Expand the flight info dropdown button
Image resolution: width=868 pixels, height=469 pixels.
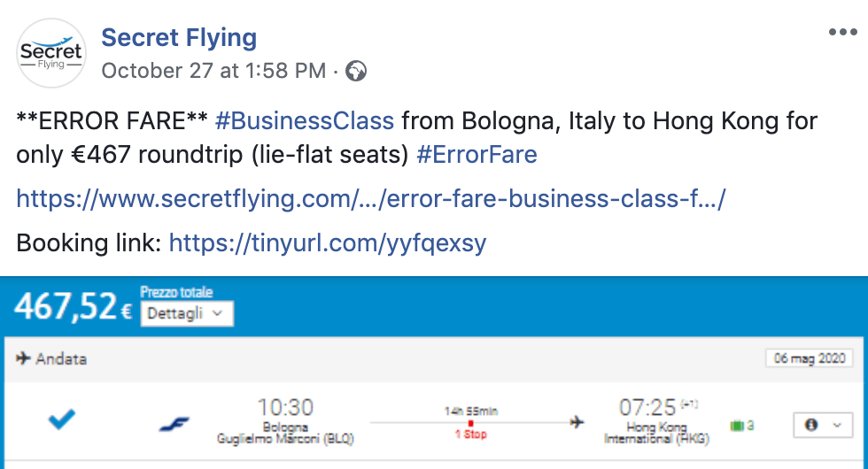(823, 425)
